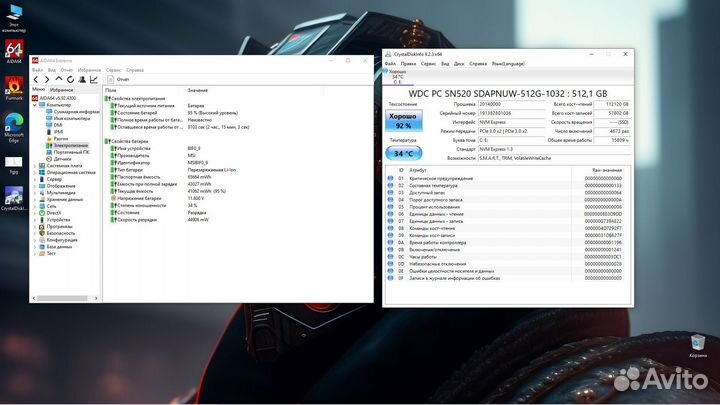Expand the DirectX tree node

[35, 213]
